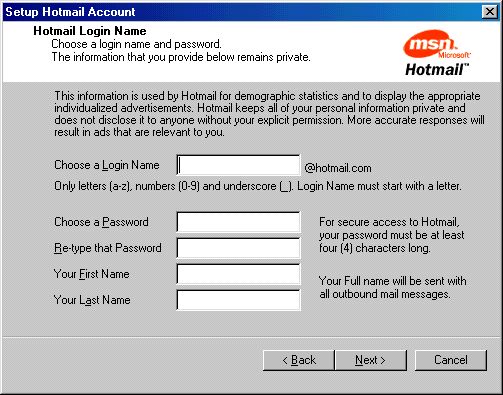Cancel the Hotmail account setup
This screenshot has height=395, width=503.
(451, 360)
